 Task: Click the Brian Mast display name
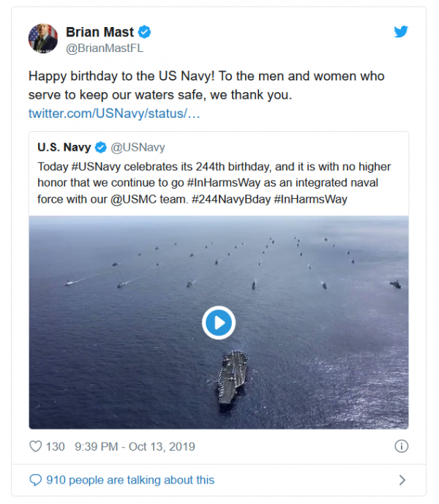click(x=100, y=32)
